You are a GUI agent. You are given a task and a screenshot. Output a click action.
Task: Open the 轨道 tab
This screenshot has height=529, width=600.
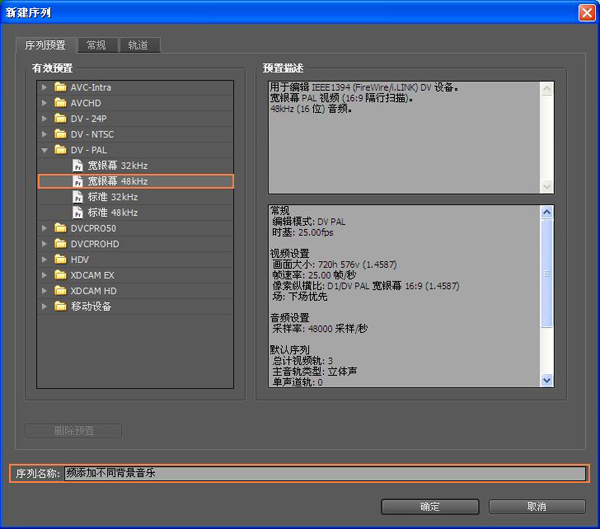click(138, 45)
